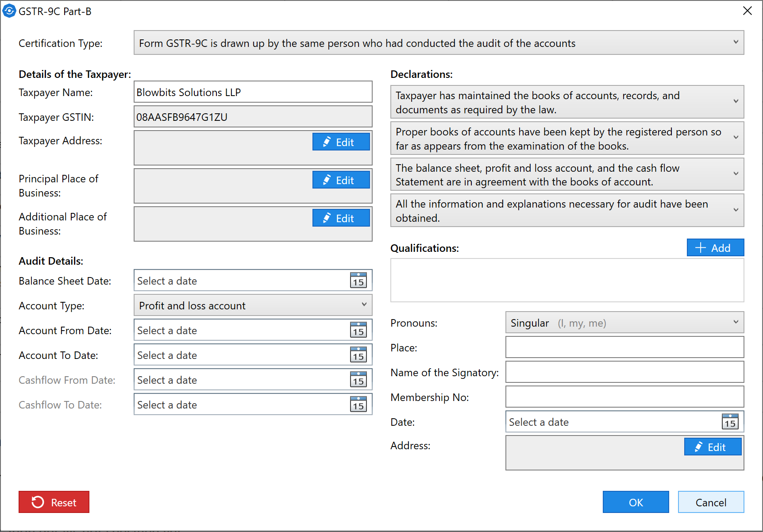Open the Pronouns dropdown
763x532 pixels.
click(736, 322)
